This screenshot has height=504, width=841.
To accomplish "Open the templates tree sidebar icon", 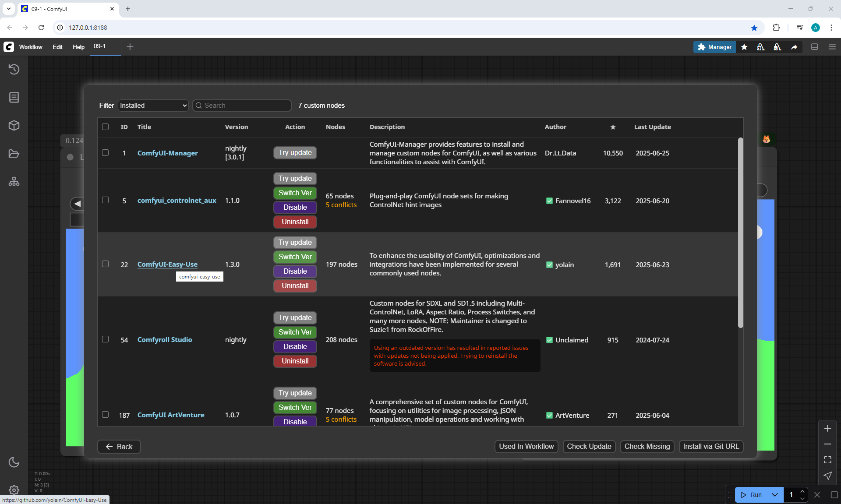I will (x=14, y=181).
